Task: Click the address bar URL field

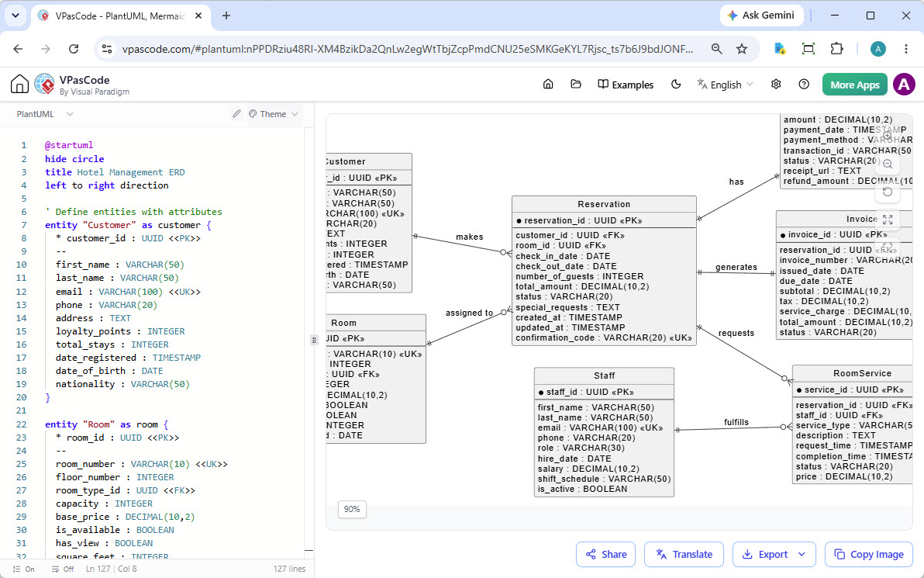Action: pyautogui.click(x=407, y=49)
